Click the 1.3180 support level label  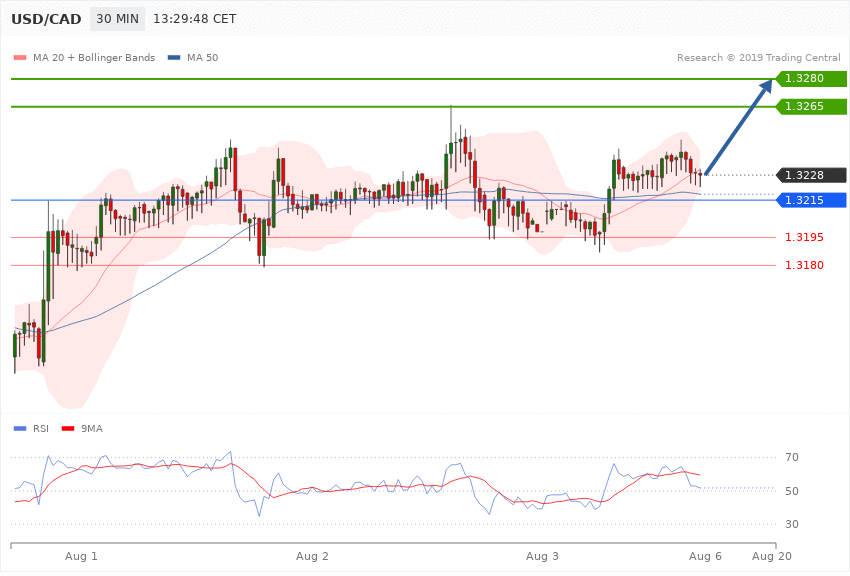coord(804,265)
